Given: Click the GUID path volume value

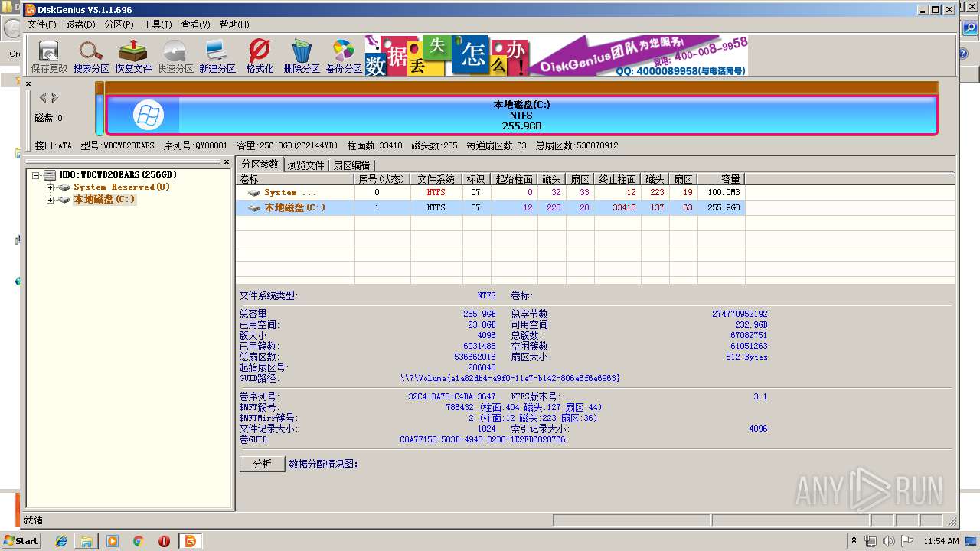Looking at the screenshot, I should [x=510, y=378].
